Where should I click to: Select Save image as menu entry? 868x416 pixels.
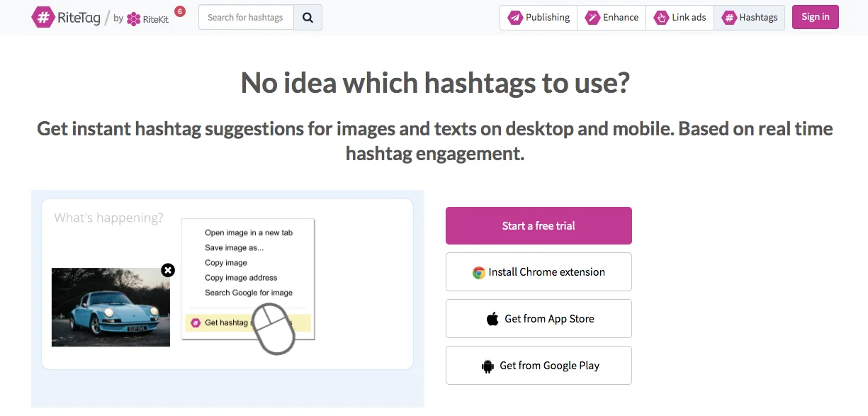234,248
